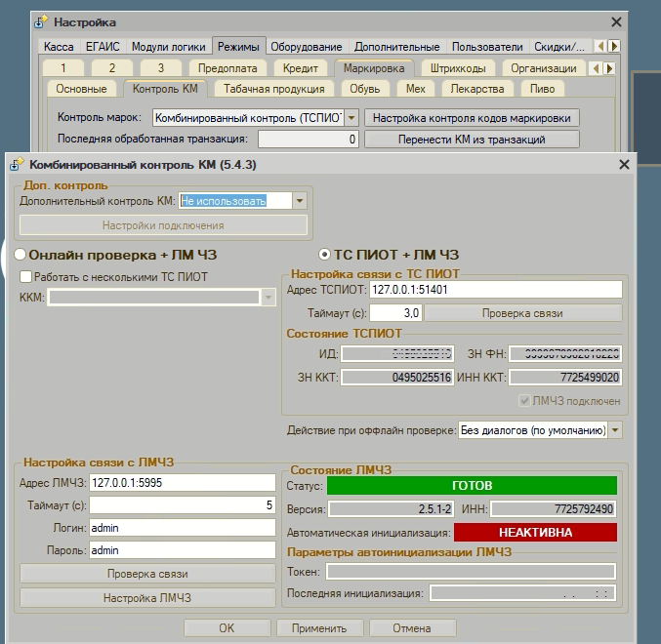Toggle ЛМЧЗ подключен checkbox
This screenshot has height=644, width=661.
524,401
